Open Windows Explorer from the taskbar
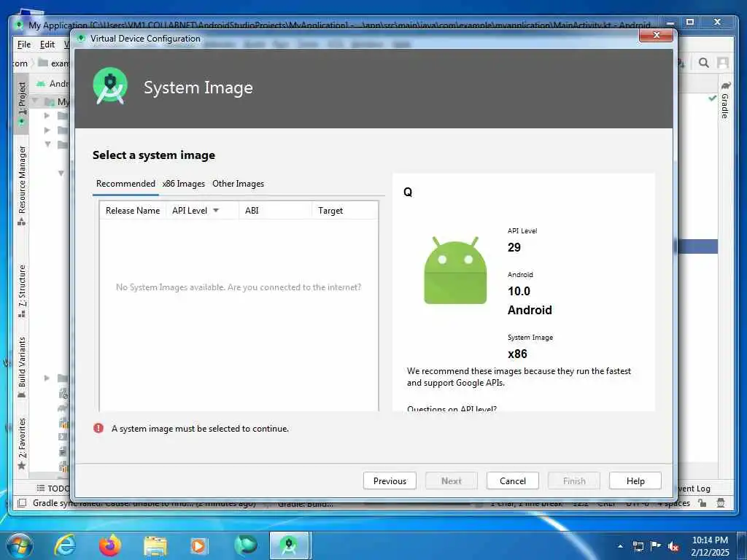This screenshot has width=747, height=560. pyautogui.click(x=155, y=546)
